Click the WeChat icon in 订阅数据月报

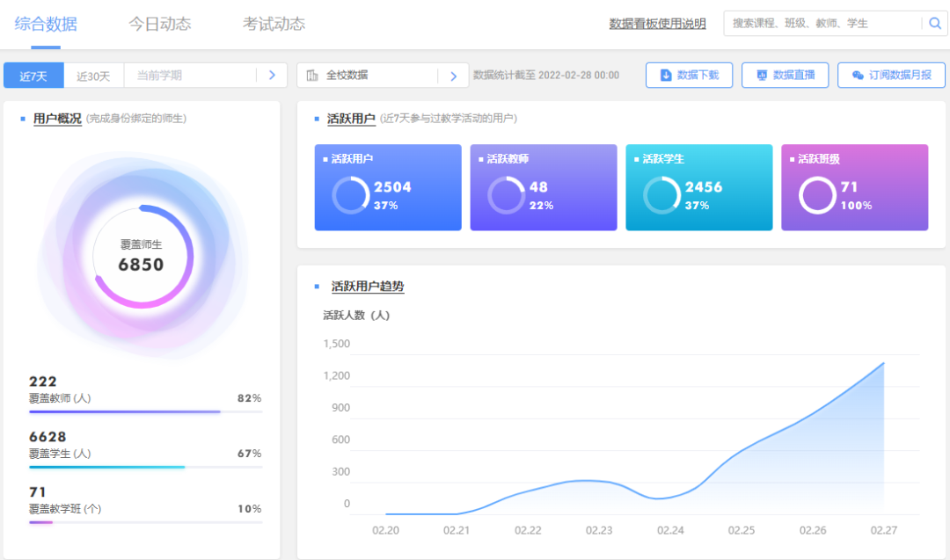point(858,76)
